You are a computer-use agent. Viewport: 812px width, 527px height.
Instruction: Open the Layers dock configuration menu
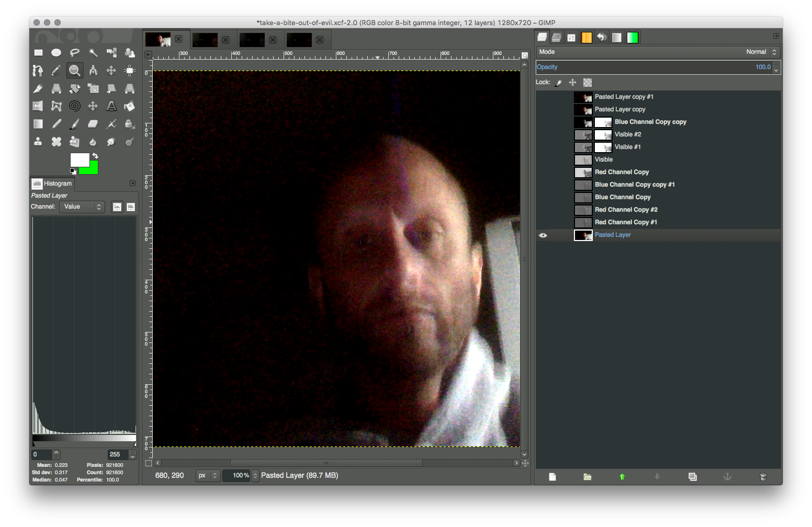coord(776,36)
